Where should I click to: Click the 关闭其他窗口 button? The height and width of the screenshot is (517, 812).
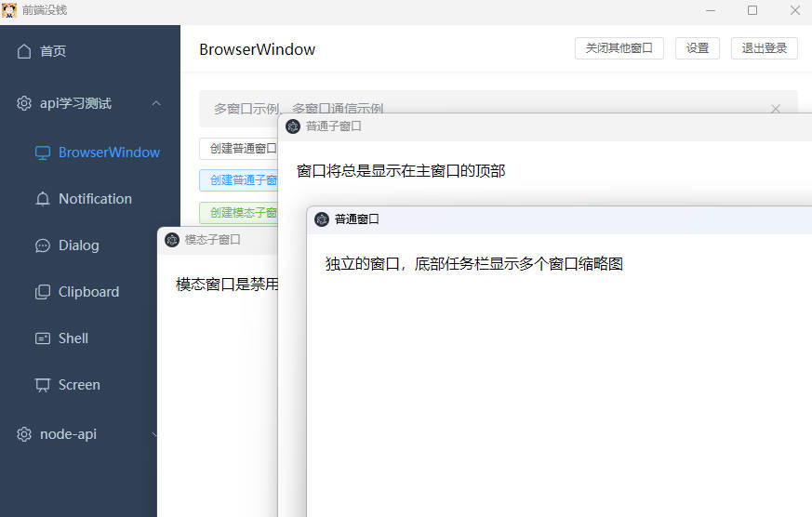(619, 48)
